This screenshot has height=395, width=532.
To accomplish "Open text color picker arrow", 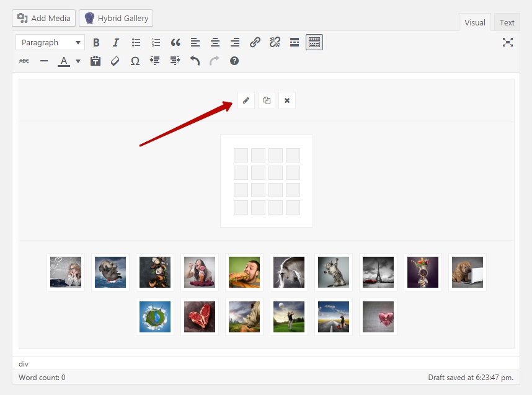I will point(78,61).
